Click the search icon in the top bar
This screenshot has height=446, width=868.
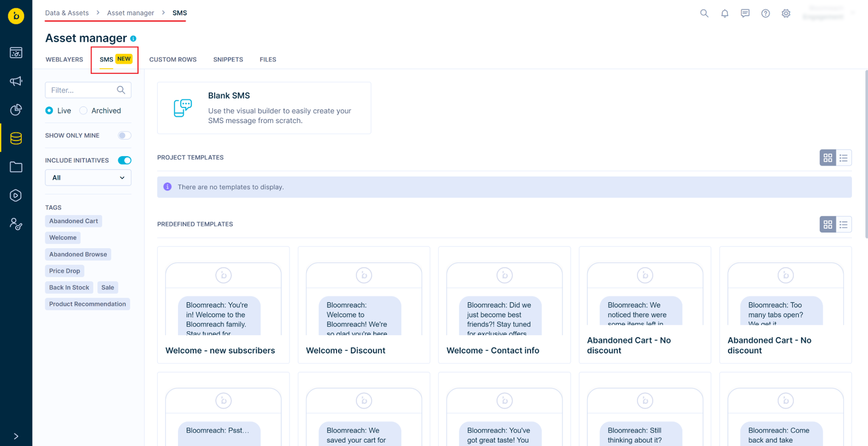pos(704,13)
